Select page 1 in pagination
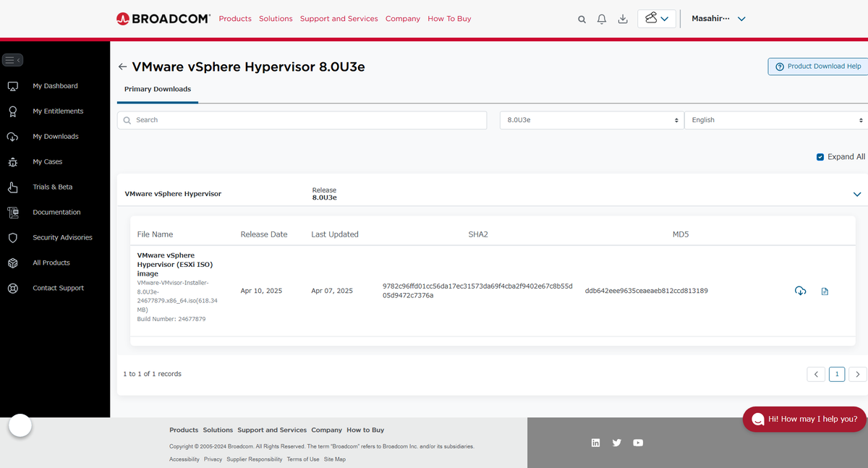Screen dimensions: 868x468 pyautogui.click(x=837, y=374)
